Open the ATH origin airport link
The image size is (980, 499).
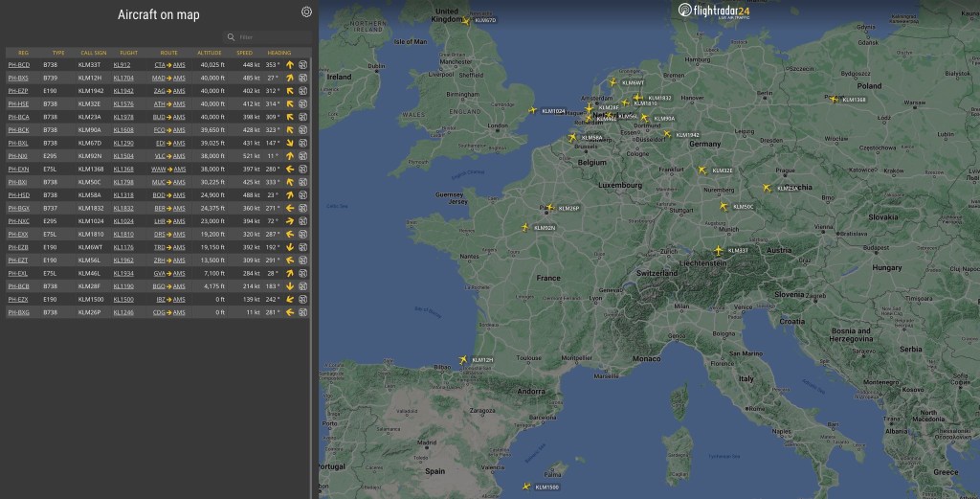pyautogui.click(x=159, y=103)
